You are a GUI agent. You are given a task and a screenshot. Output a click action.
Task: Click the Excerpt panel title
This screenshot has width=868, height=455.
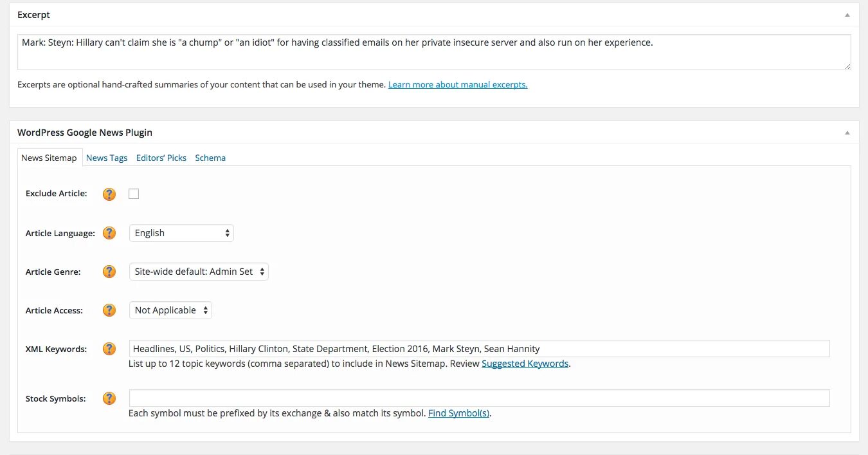[33, 15]
